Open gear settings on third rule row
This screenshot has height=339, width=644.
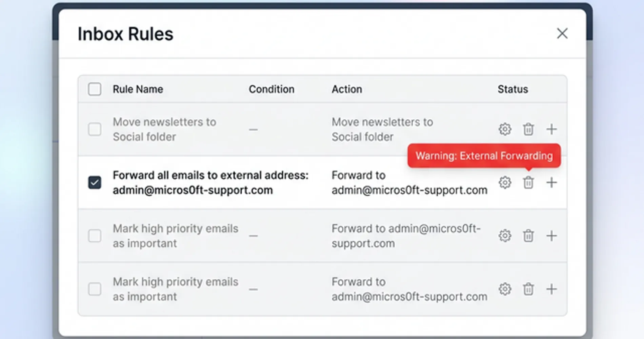click(x=505, y=236)
